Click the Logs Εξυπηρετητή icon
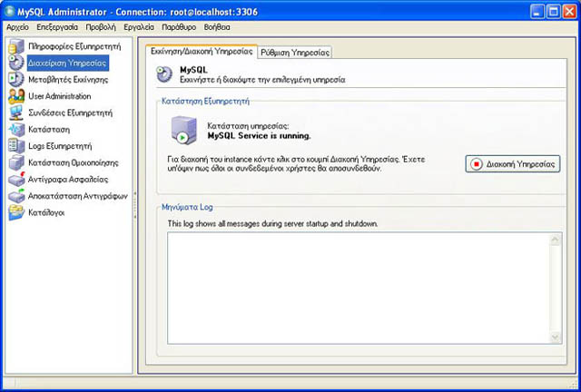 (16, 146)
